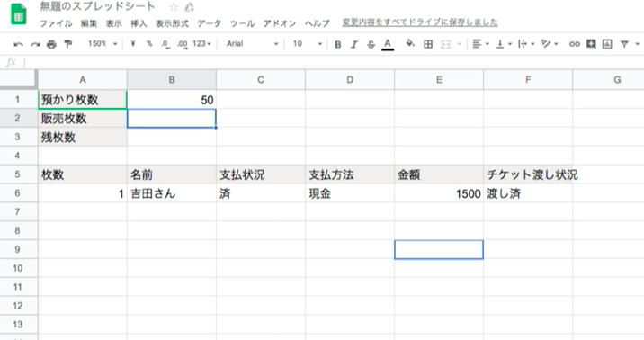Open the horizontal align dropdown
Image resolution: width=644 pixels, height=340 pixels.
pyautogui.click(x=480, y=44)
